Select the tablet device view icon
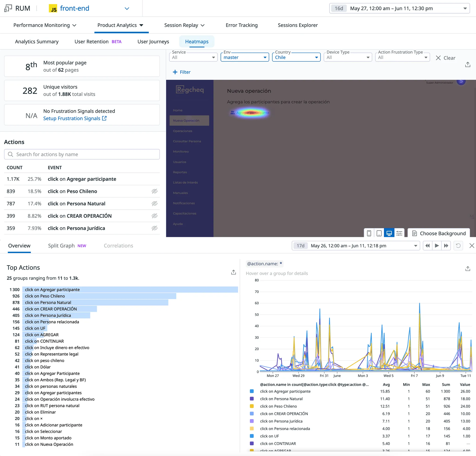 [x=379, y=233]
